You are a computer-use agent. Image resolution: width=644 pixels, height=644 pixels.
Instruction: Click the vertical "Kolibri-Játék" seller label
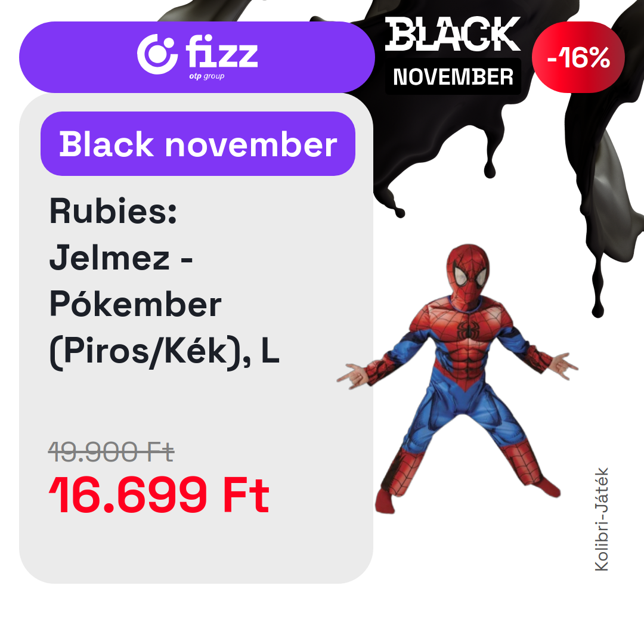click(x=602, y=519)
